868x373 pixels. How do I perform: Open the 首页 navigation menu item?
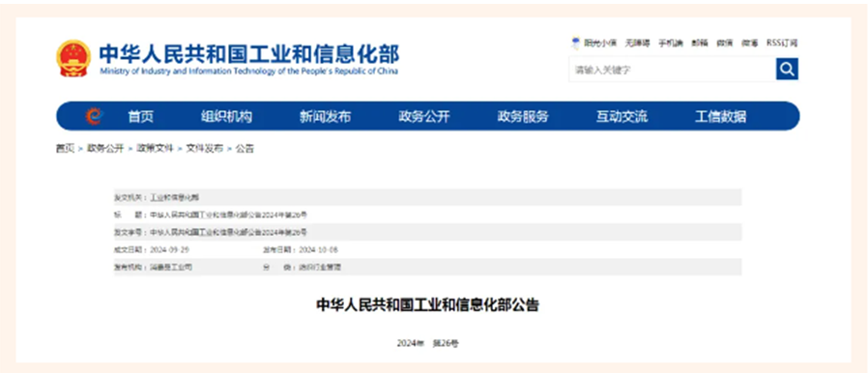point(140,117)
